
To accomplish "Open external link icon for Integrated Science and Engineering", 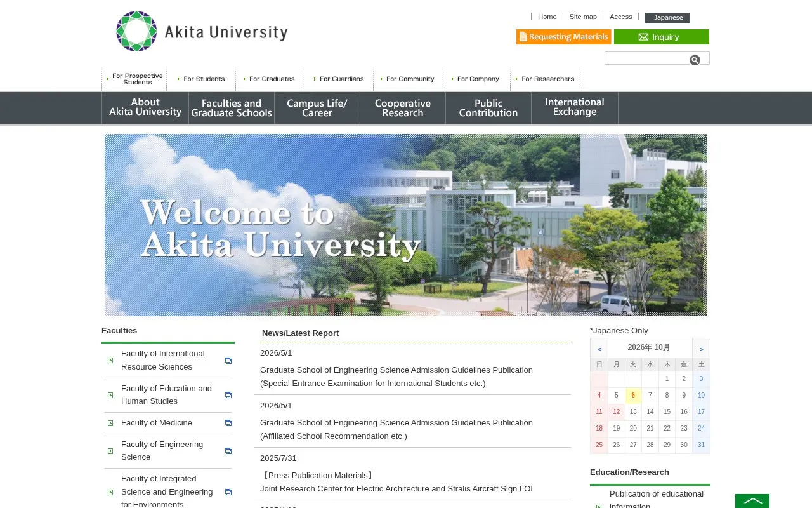I will click(228, 492).
